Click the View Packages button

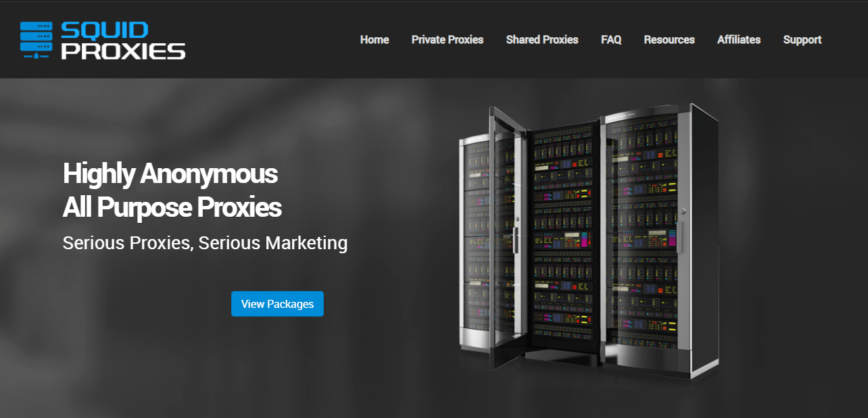(x=277, y=304)
